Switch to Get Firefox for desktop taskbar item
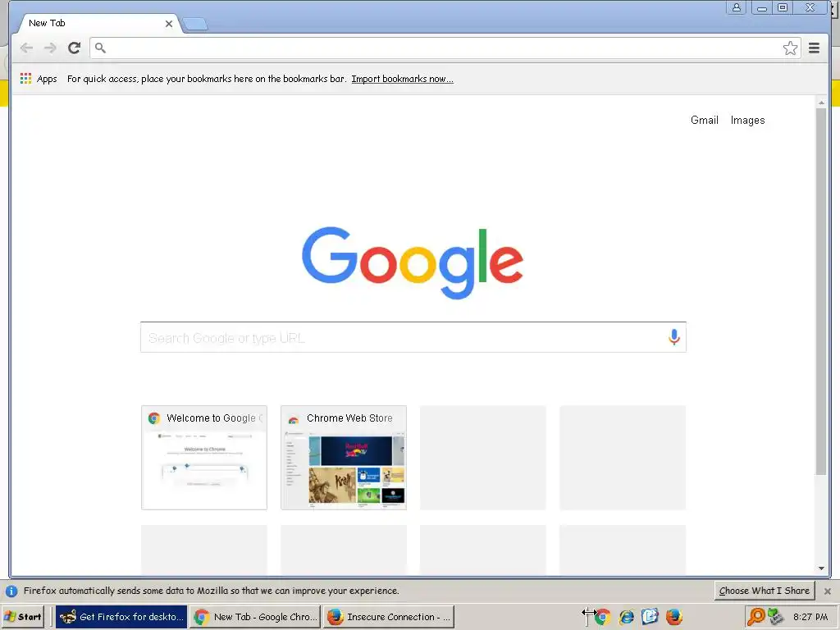Screen dimensions: 840x630 coord(121,617)
